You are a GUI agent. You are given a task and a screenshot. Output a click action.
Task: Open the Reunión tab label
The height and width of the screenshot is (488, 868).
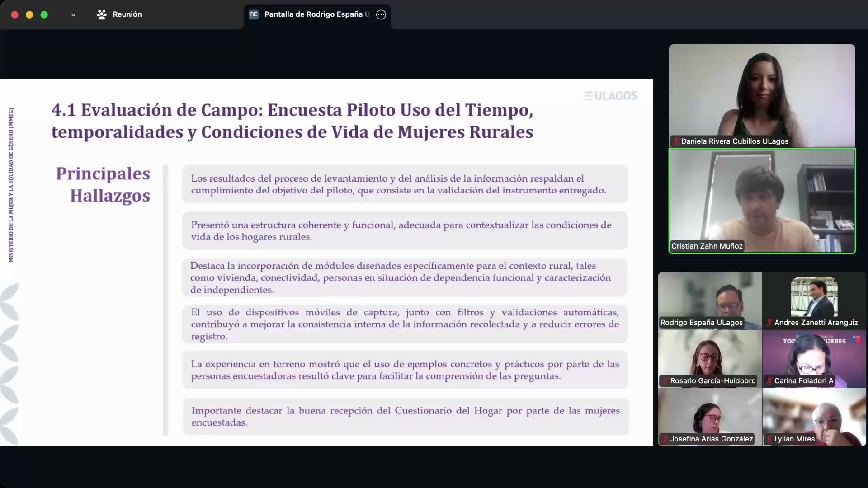127,14
